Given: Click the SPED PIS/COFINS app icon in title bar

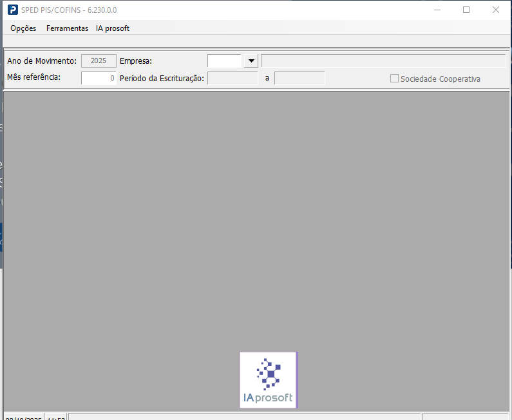Looking at the screenshot, I should pos(12,10).
